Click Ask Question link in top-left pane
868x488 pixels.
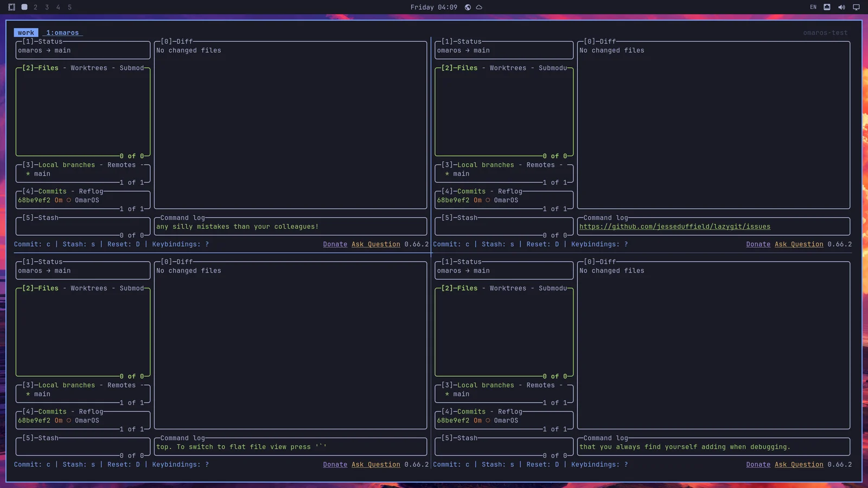coord(376,244)
